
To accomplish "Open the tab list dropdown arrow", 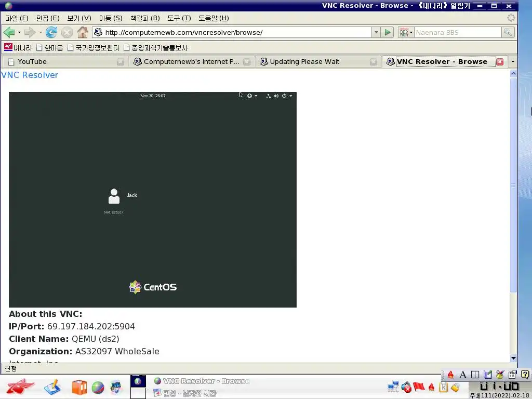I will [x=513, y=62].
